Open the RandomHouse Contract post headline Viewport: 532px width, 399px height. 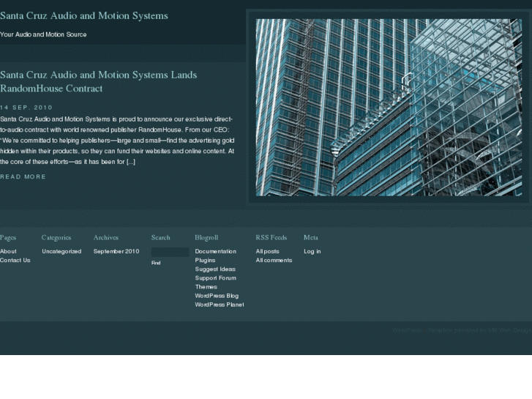(x=98, y=81)
